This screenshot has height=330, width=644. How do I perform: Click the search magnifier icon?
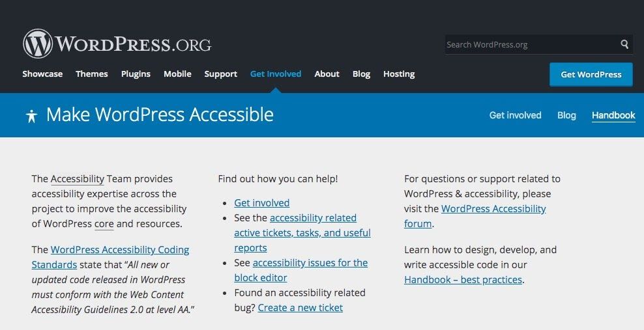point(624,44)
